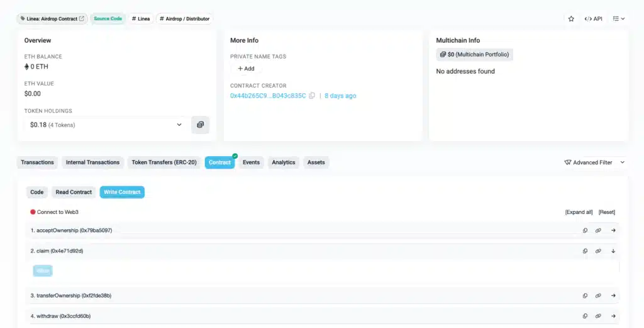This screenshot has height=328, width=644.
Task: Copy link for transferOwnership function
Action: pyautogui.click(x=598, y=295)
